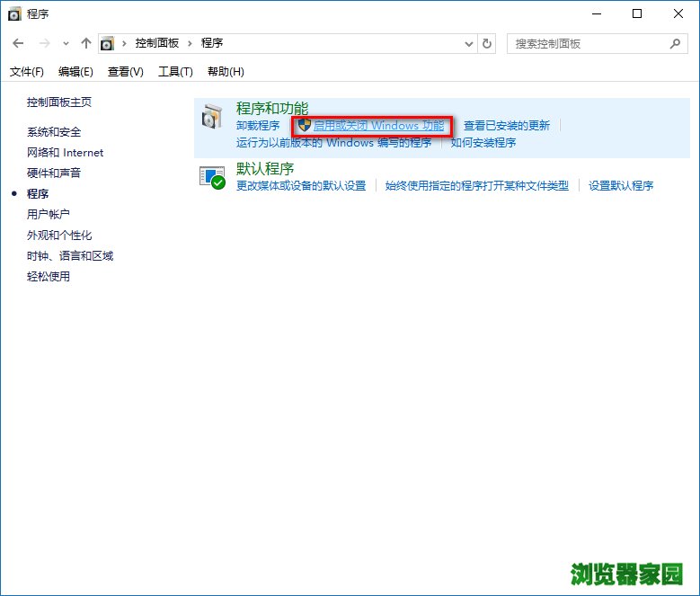
Task: Expand the chevron after 控制面板 in breadcrumb
Action: (x=191, y=43)
